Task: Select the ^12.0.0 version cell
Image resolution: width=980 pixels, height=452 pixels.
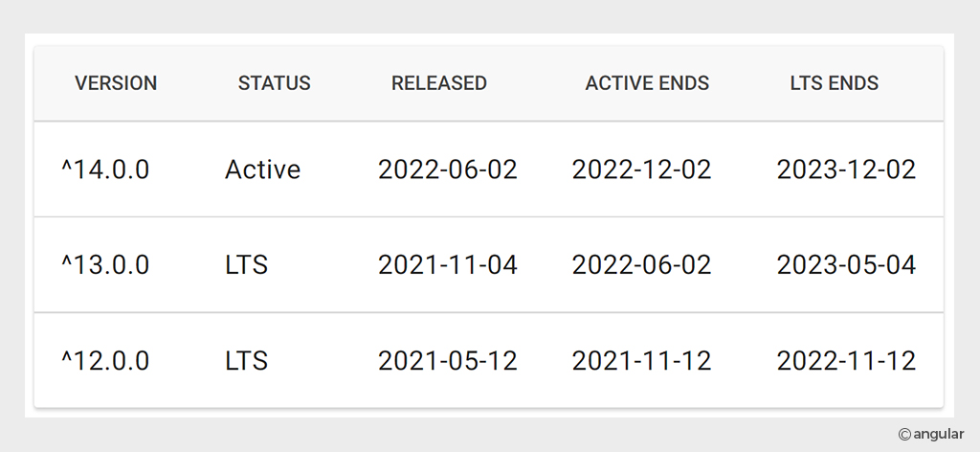Action: [105, 361]
